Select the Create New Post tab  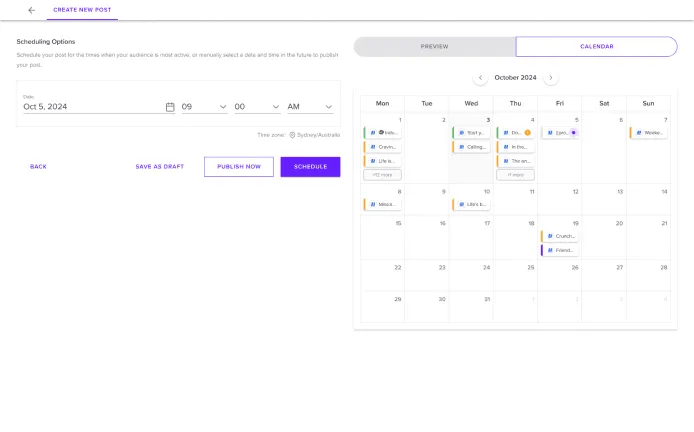pos(82,10)
